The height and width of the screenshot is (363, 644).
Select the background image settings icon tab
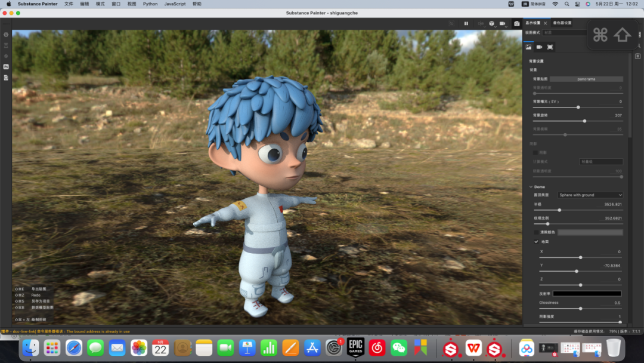click(528, 47)
